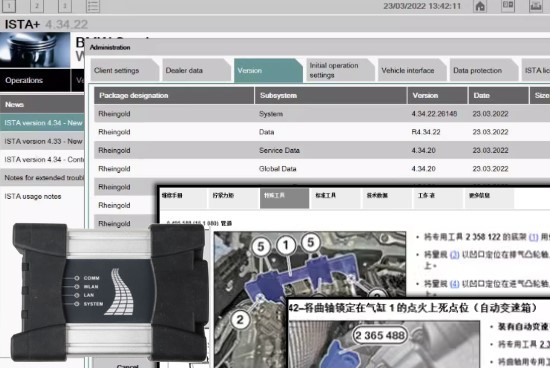Open the 'ISTA version 4.33 - New' news item
Image resolution: width=550 pixels, height=368 pixels.
click(42, 141)
